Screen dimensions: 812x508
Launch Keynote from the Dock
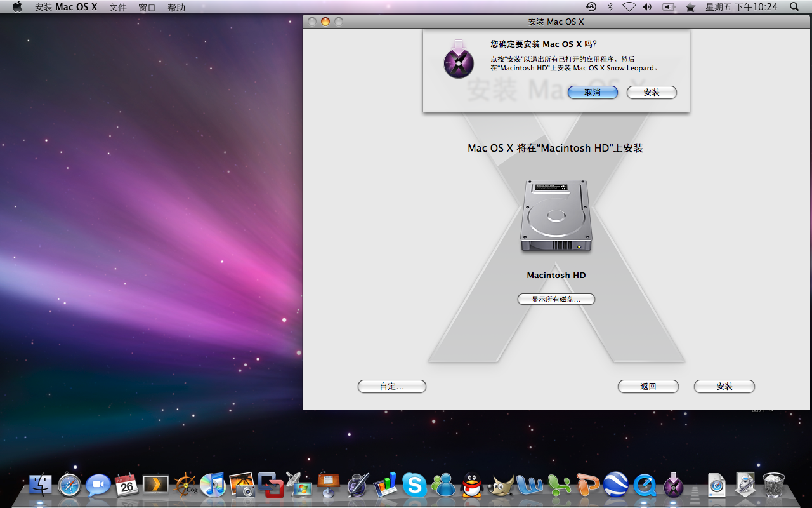coord(329,485)
